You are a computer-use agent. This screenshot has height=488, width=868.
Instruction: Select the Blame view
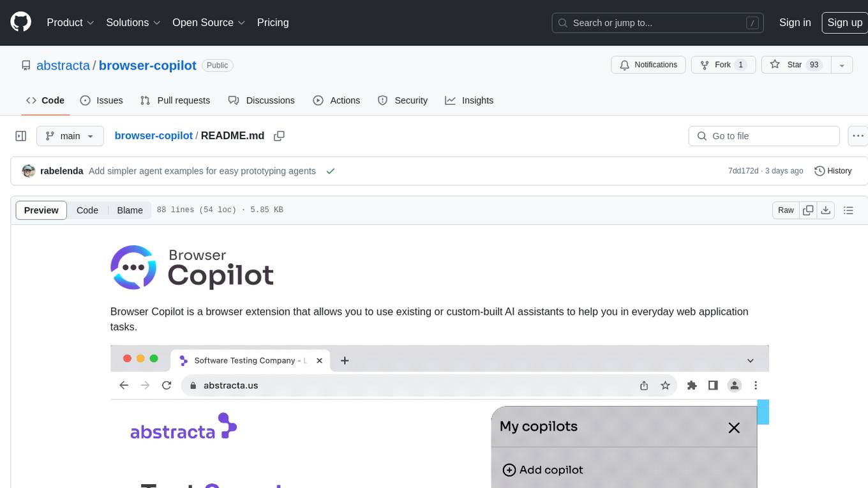tap(130, 210)
